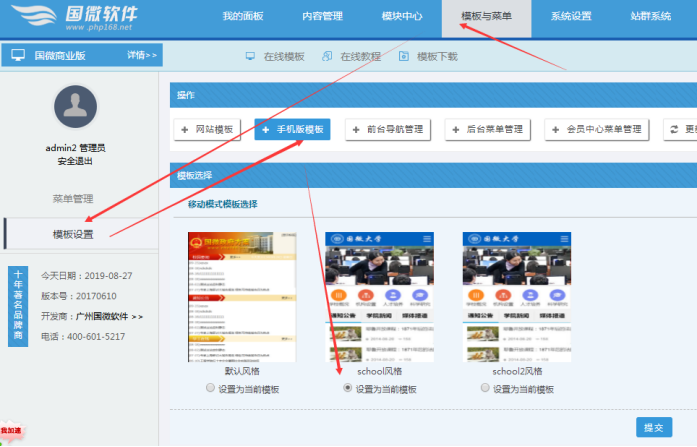697x447 pixels.
Task: Expand 广州国微软件 >> developer link
Action: tap(109, 316)
